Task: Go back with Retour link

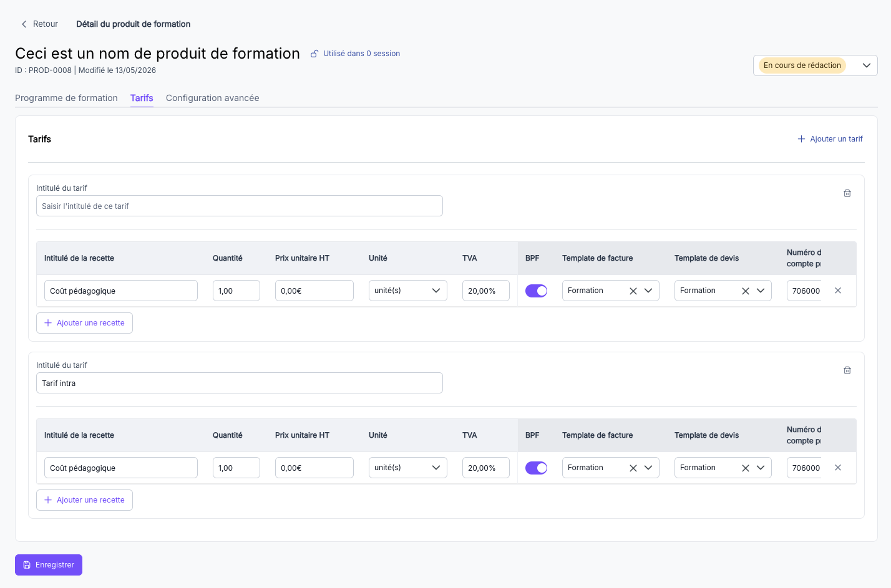Action: (x=39, y=24)
